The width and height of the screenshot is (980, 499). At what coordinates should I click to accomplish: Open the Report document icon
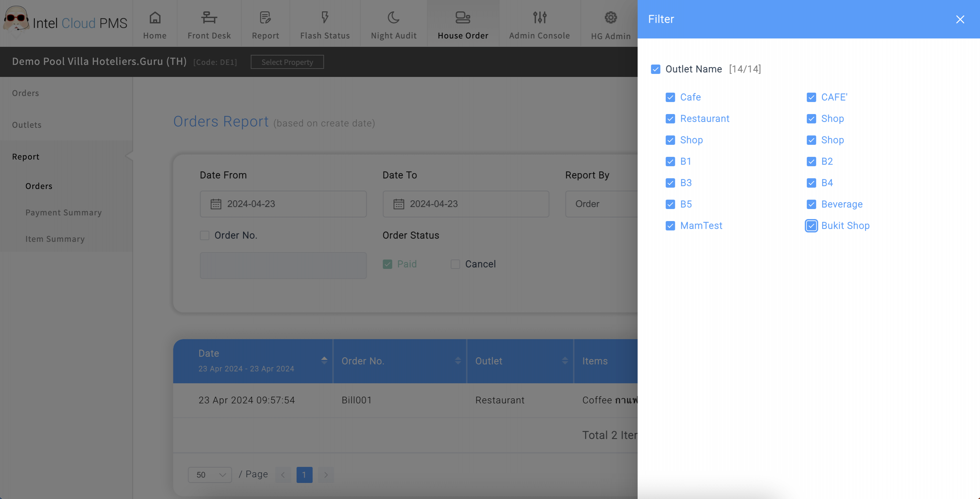(x=265, y=17)
